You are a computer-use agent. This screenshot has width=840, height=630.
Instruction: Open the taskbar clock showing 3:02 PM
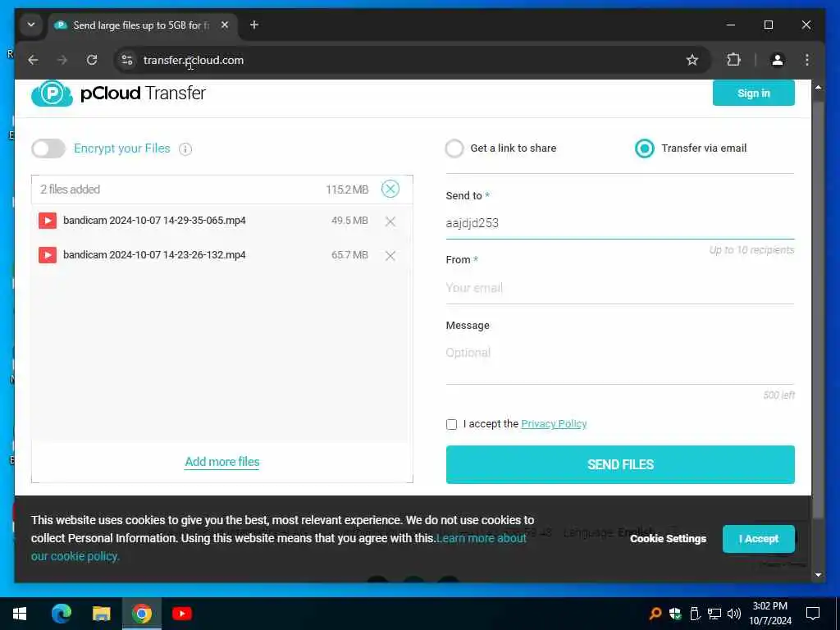tap(769, 614)
